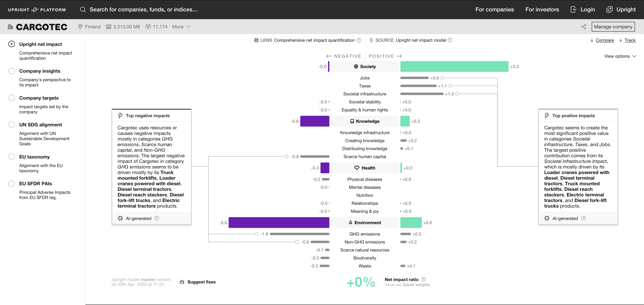Click the Track down-arrow icon
The width and height of the screenshot is (644, 305).
620,40
